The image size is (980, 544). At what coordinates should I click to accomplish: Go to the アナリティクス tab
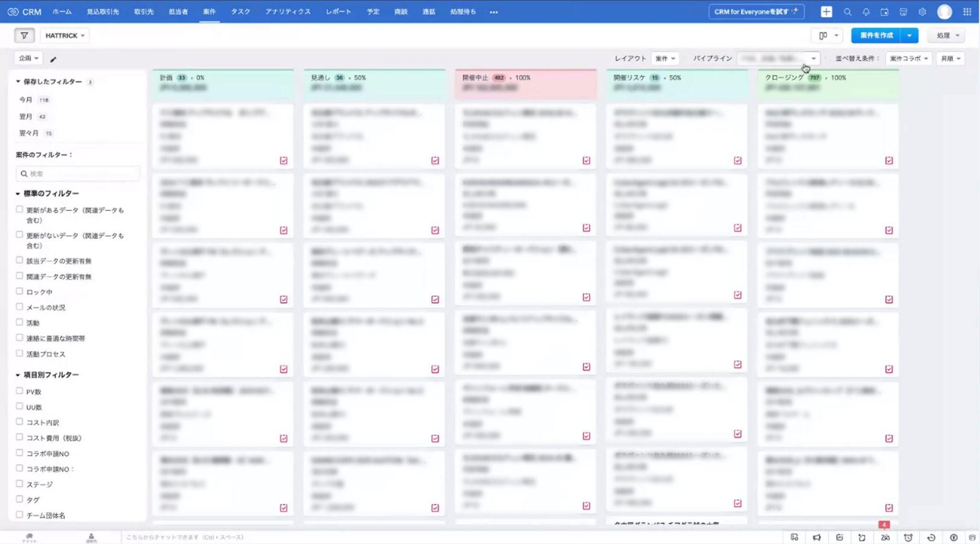[288, 12]
